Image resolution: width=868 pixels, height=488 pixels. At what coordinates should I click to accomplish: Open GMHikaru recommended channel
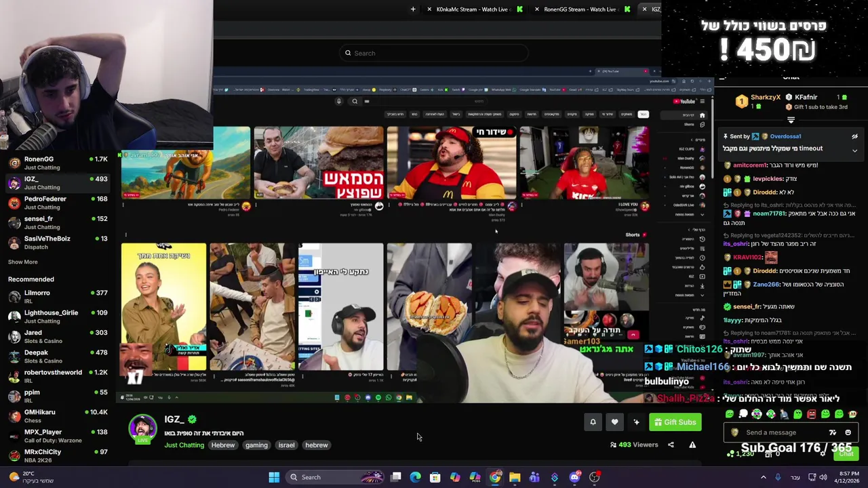tap(58, 416)
